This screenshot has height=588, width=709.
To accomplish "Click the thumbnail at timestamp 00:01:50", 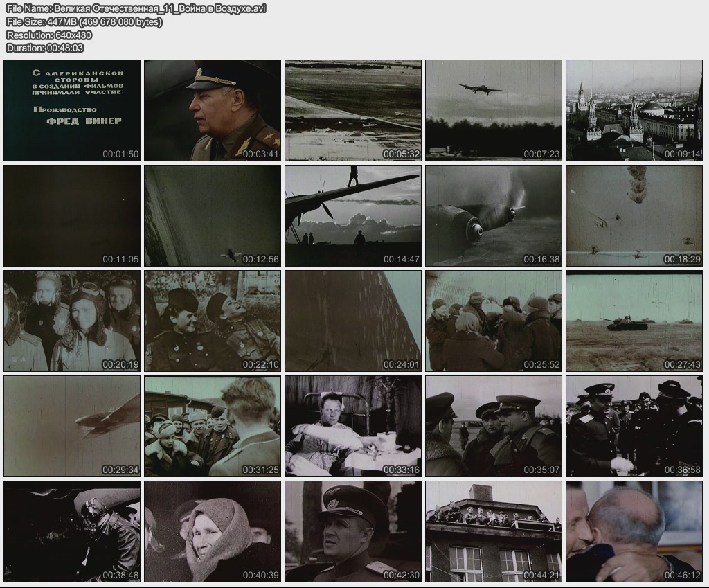I will (x=72, y=110).
